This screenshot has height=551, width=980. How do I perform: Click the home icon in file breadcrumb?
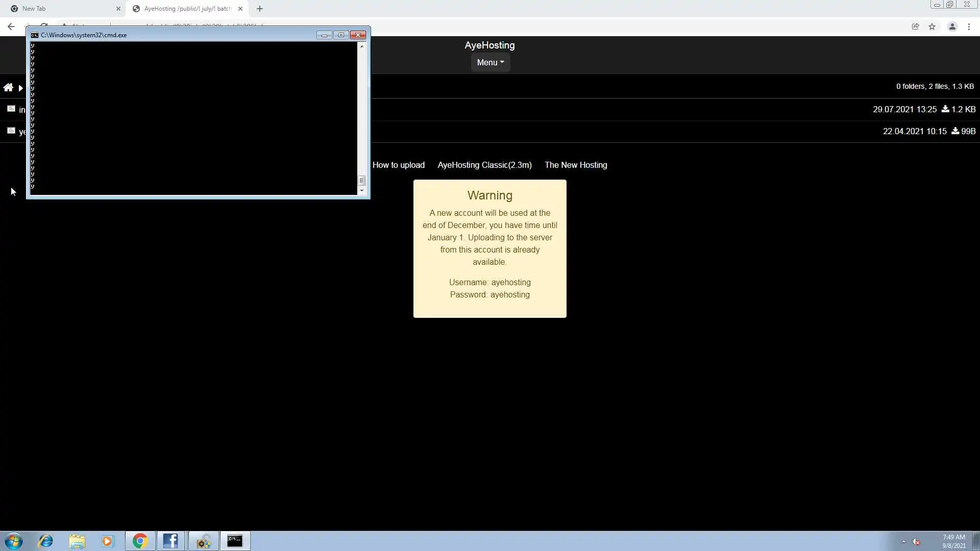[8, 87]
